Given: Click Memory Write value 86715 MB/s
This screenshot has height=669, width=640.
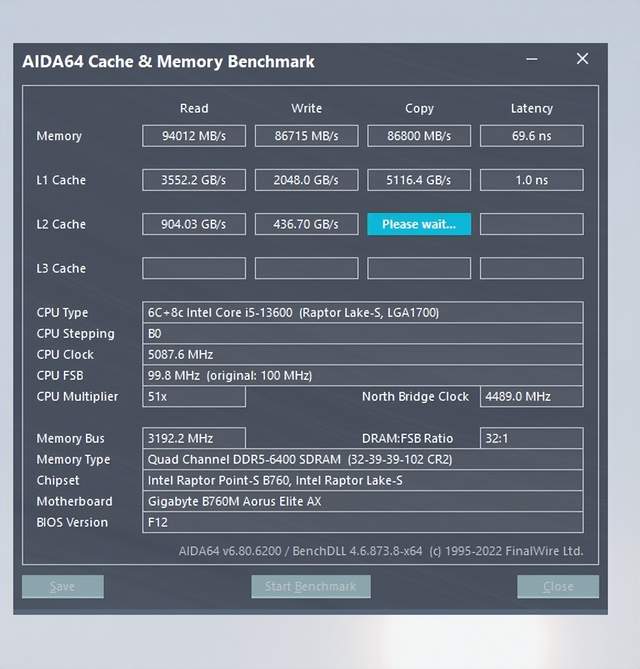Looking at the screenshot, I should pyautogui.click(x=306, y=136).
